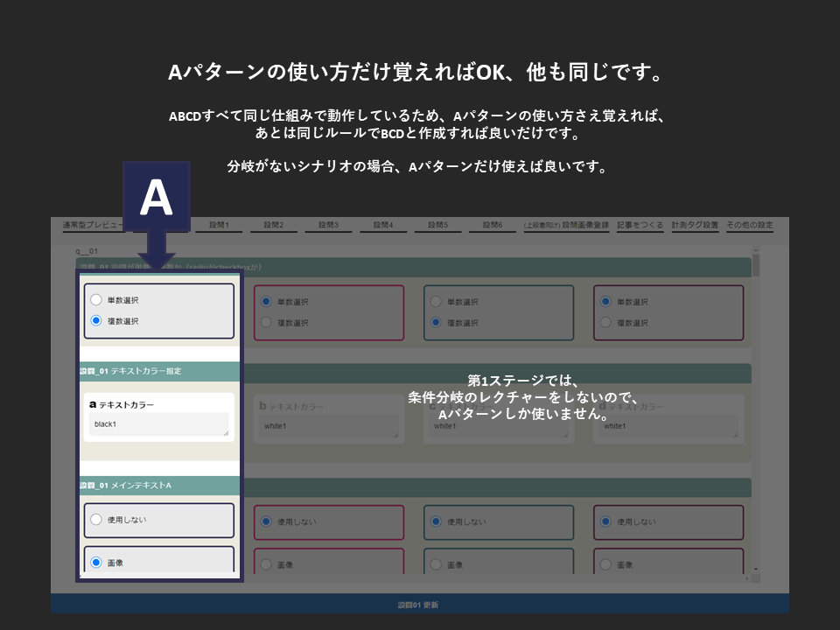Open the 設問2 tab
Screen dimensions: 840x630
[274, 226]
